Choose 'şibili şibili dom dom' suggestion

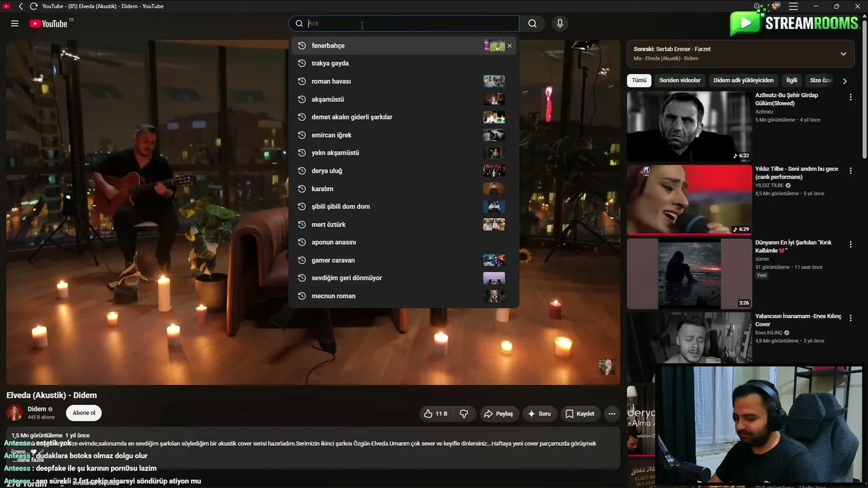coord(404,207)
